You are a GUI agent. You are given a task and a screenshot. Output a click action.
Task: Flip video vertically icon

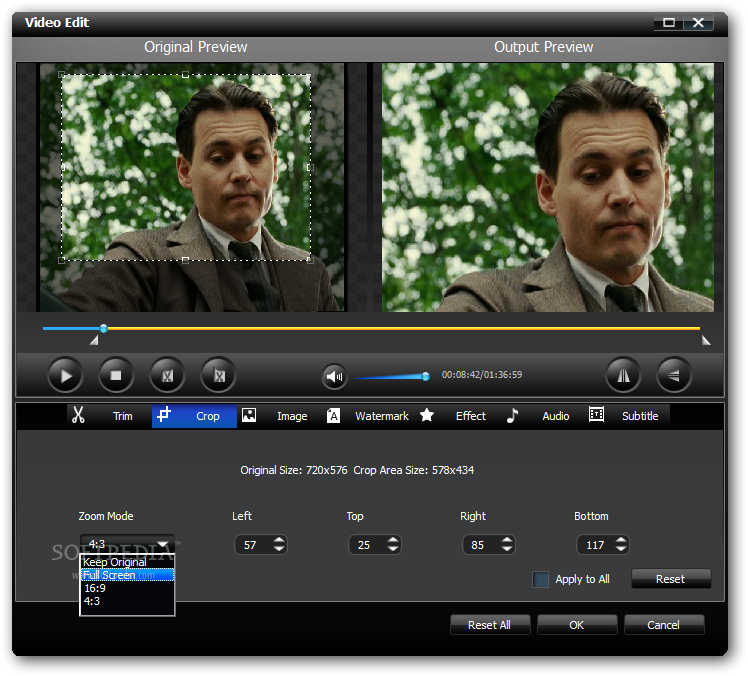674,376
